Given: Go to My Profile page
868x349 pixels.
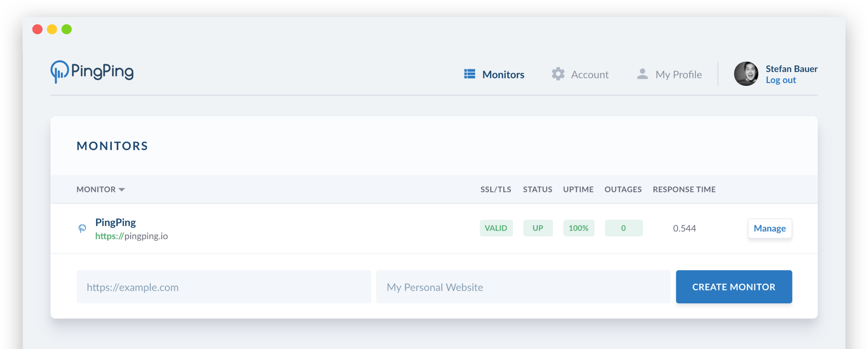Looking at the screenshot, I should tap(678, 74).
